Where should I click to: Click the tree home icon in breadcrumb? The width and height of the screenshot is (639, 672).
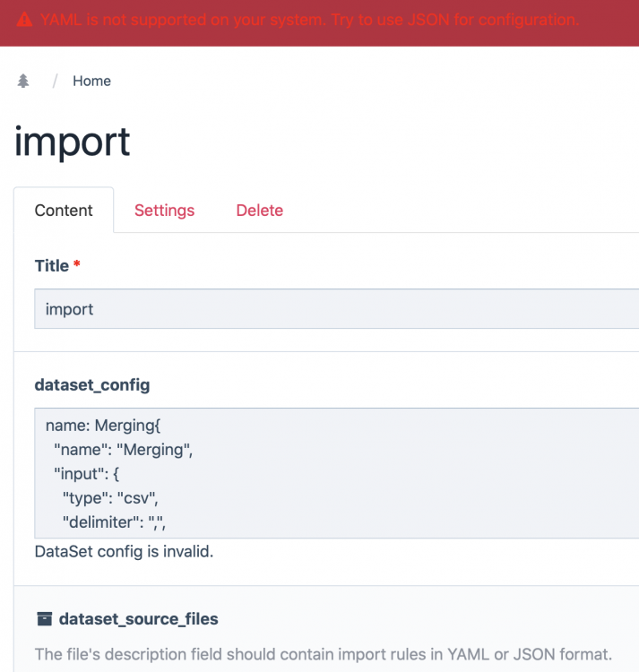23,81
